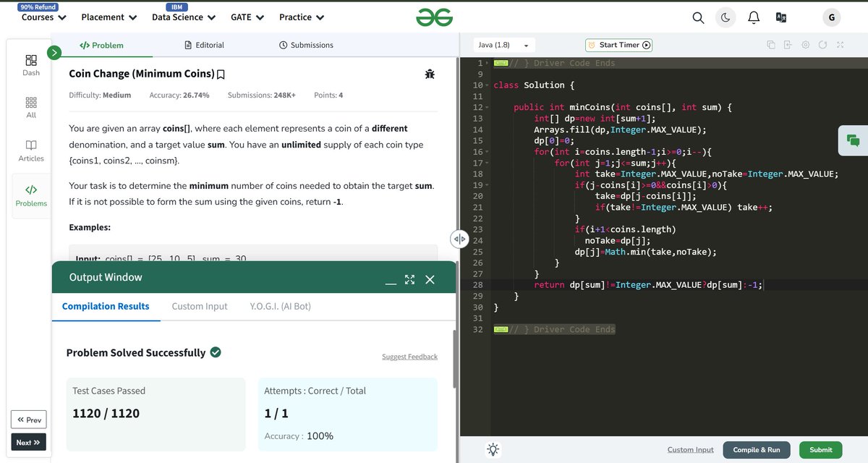Expand the Data Science dropdown
This screenshot has width=868, height=463.
pos(184,17)
